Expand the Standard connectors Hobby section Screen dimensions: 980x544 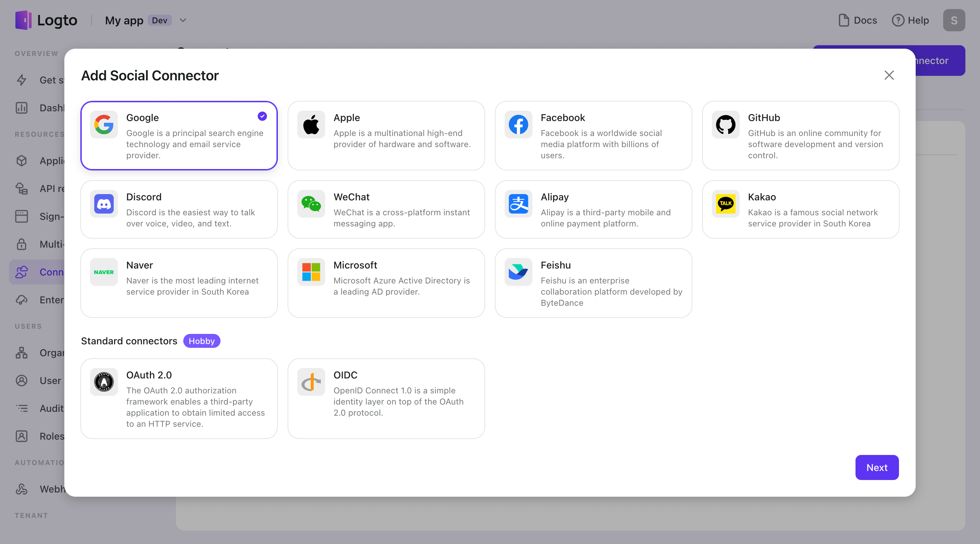(202, 340)
